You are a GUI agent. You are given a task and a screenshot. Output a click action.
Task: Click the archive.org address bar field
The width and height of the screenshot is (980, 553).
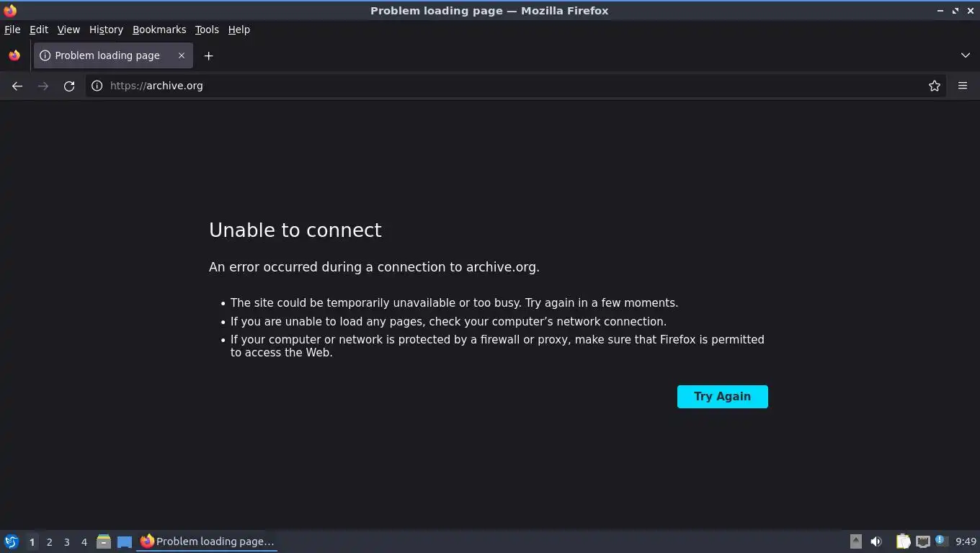click(515, 86)
